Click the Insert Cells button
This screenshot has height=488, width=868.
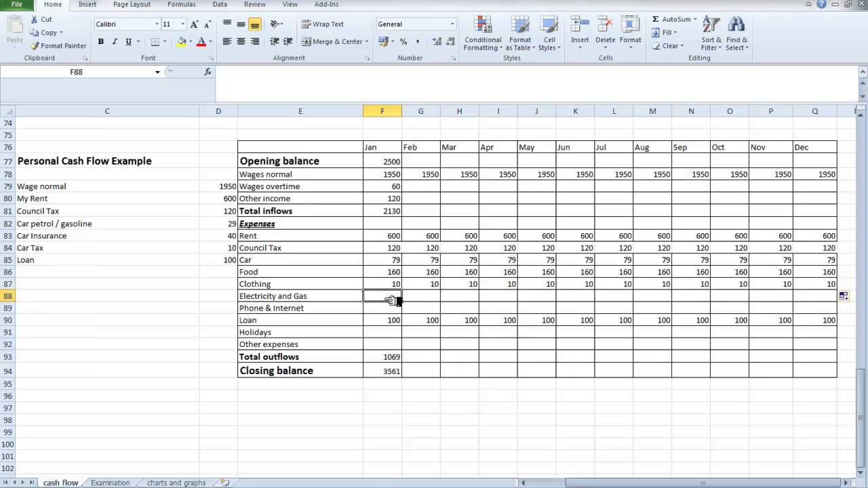[580, 32]
